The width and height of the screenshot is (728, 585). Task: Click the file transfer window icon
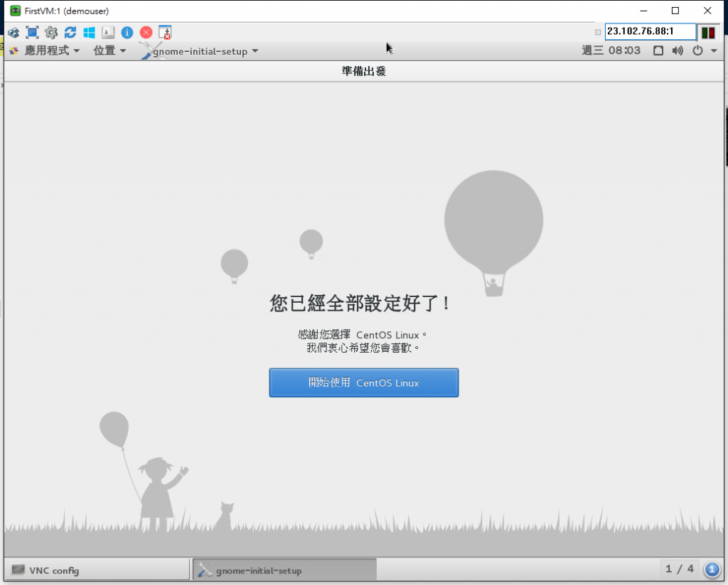coord(165,32)
